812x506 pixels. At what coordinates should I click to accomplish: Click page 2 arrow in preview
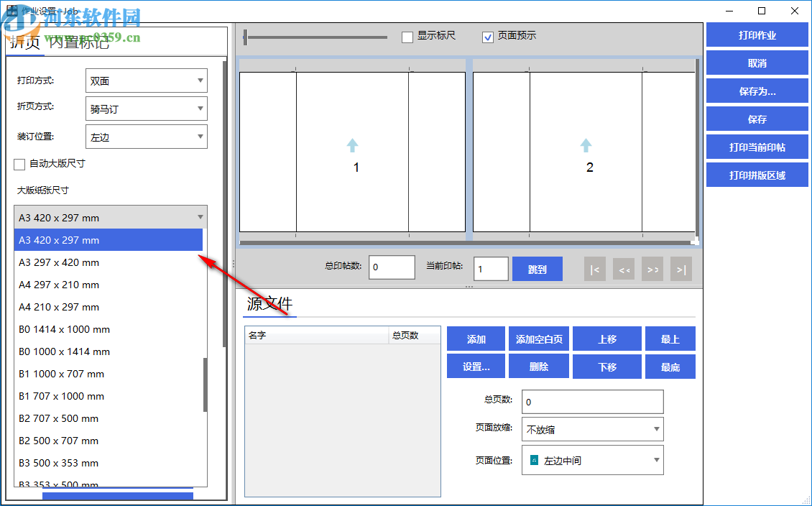tap(586, 145)
